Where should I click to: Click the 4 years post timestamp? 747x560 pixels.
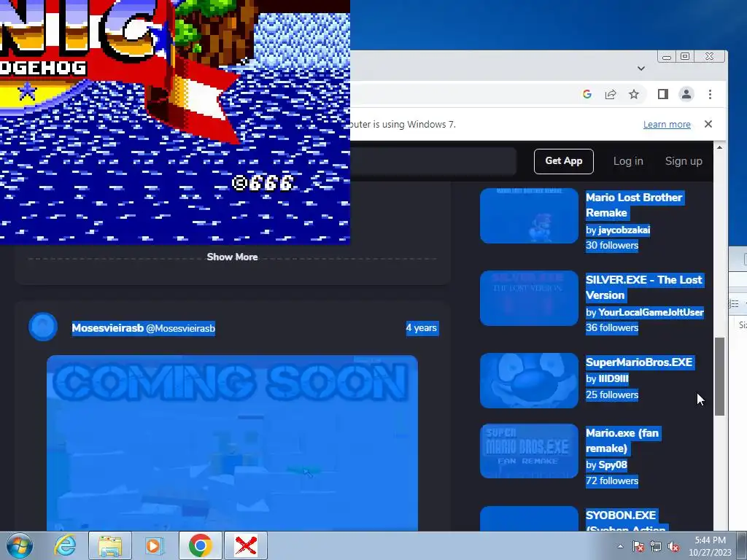[422, 327]
